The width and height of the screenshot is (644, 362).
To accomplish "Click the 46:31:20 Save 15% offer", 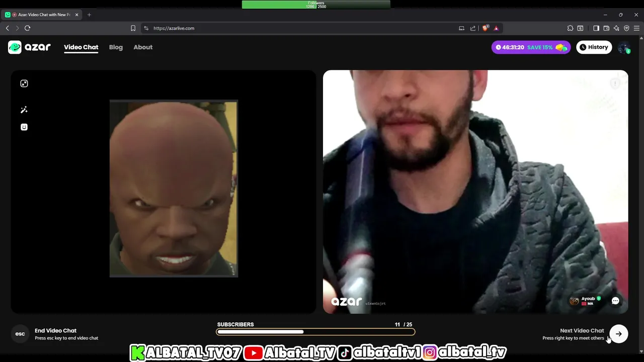I will 531,47.
